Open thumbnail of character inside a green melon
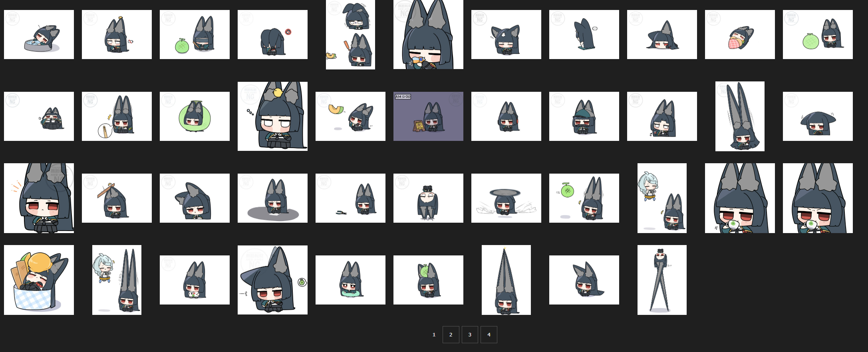 pos(195,116)
